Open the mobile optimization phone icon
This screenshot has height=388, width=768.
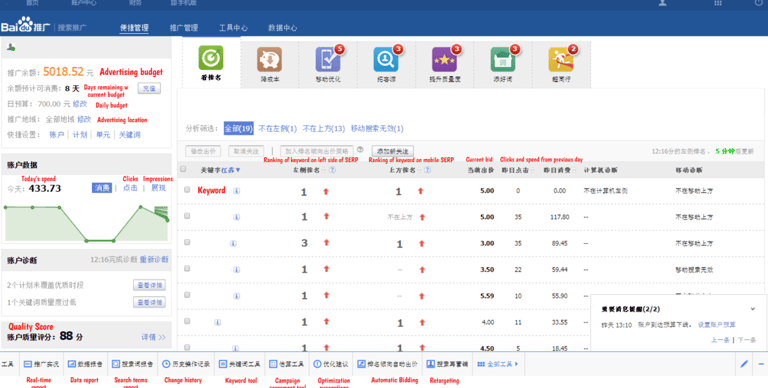328,60
